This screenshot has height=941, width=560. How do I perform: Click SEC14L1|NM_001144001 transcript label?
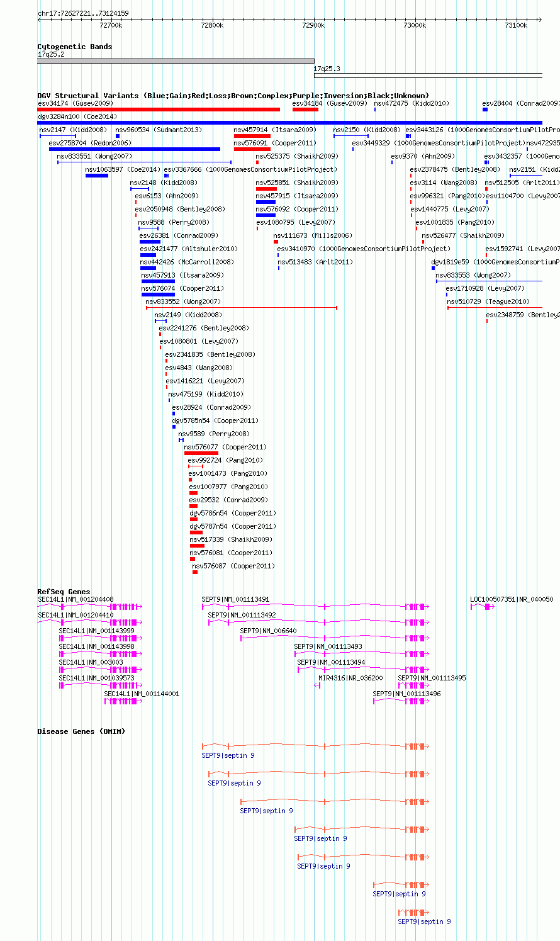click(142, 694)
